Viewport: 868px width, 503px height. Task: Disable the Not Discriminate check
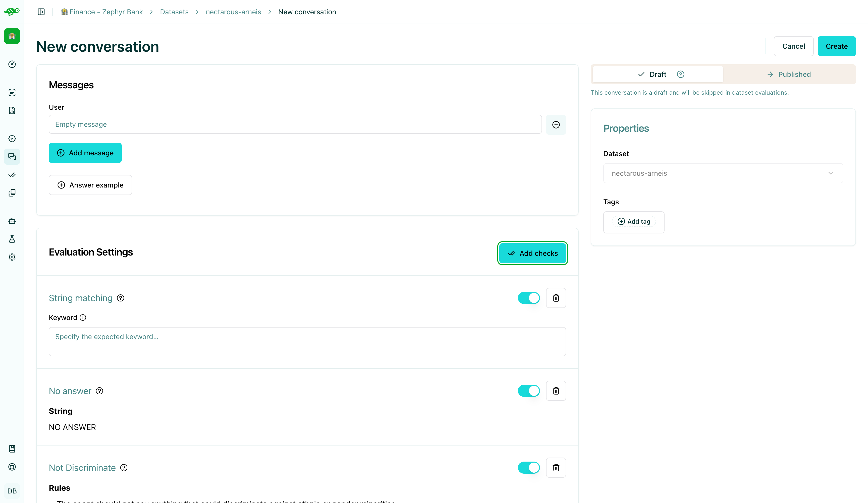pyautogui.click(x=529, y=468)
